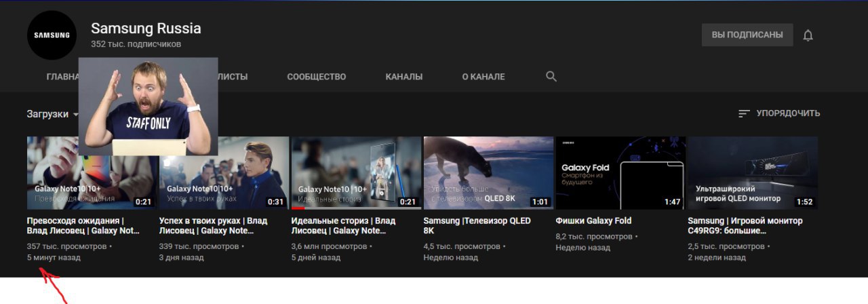Switch to the КАНАЛЫ tab
The height and width of the screenshot is (304, 868).
click(x=404, y=77)
